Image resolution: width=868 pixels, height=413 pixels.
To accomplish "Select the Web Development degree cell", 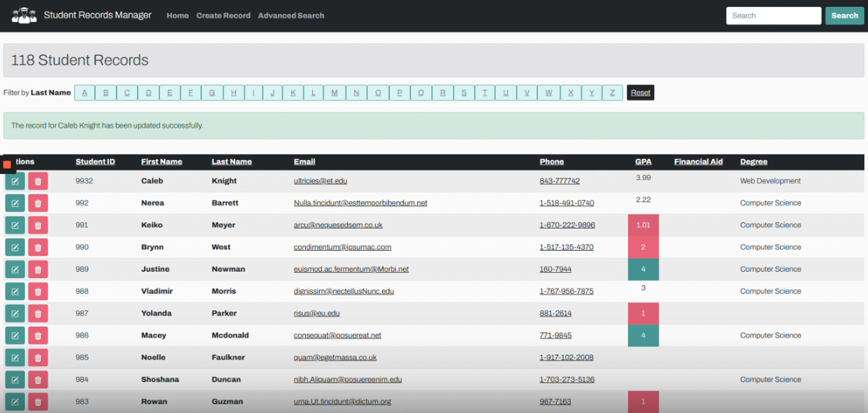I will (771, 181).
